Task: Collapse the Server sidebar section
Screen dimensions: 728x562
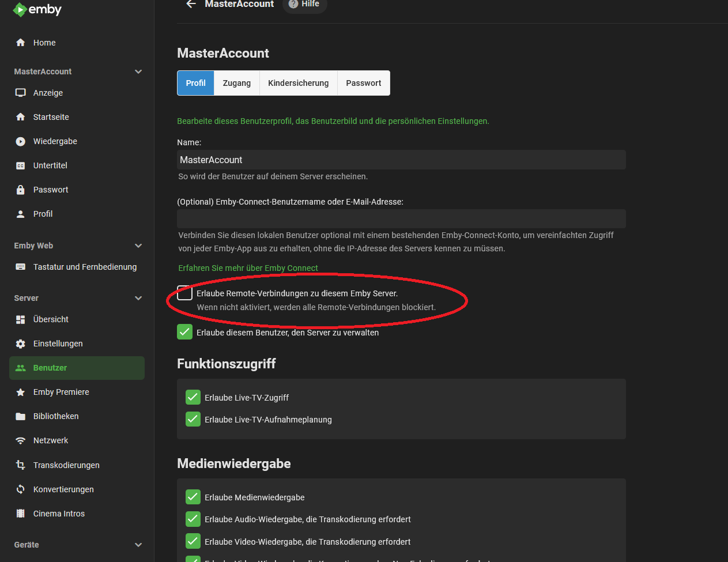Action: click(x=138, y=298)
